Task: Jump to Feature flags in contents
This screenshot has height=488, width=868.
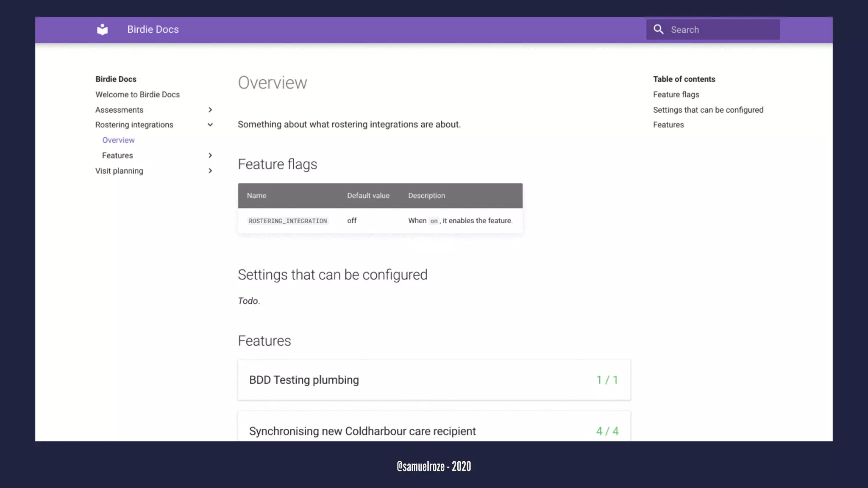Action: pos(676,94)
